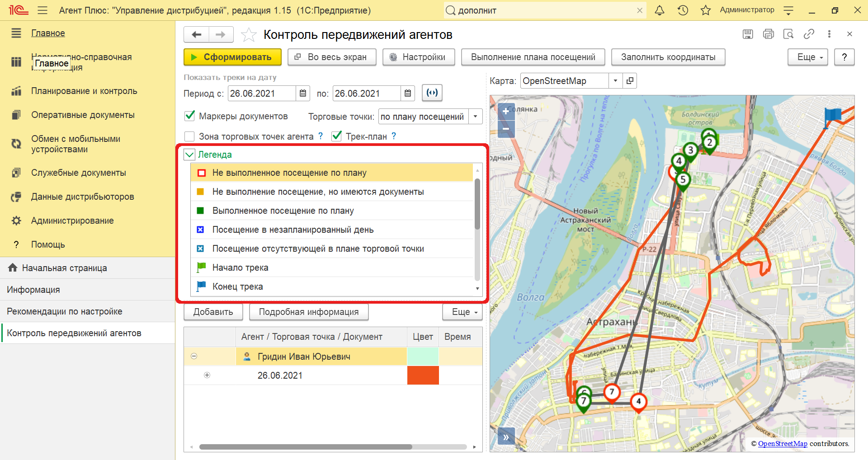The image size is (868, 460).
Task: Open help question mark button
Action: tap(844, 57)
